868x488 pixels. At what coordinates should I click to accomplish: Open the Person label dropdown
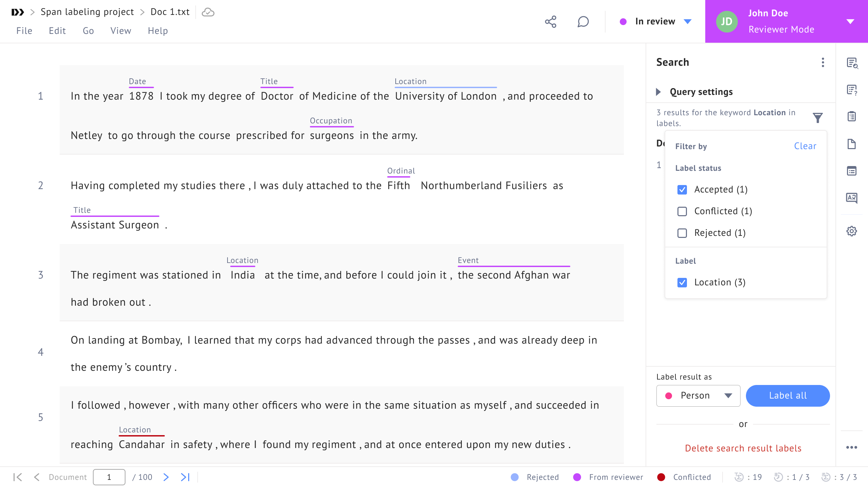pyautogui.click(x=698, y=395)
